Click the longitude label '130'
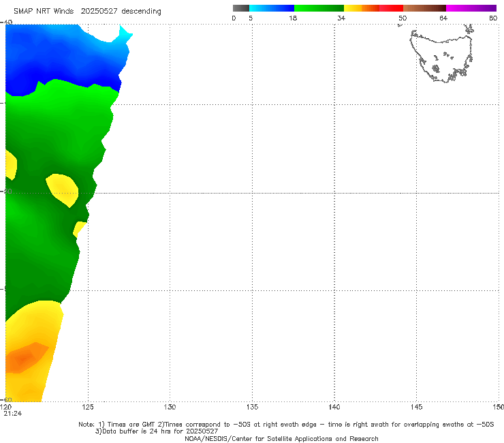This screenshot has height=443, width=504. pos(170,408)
